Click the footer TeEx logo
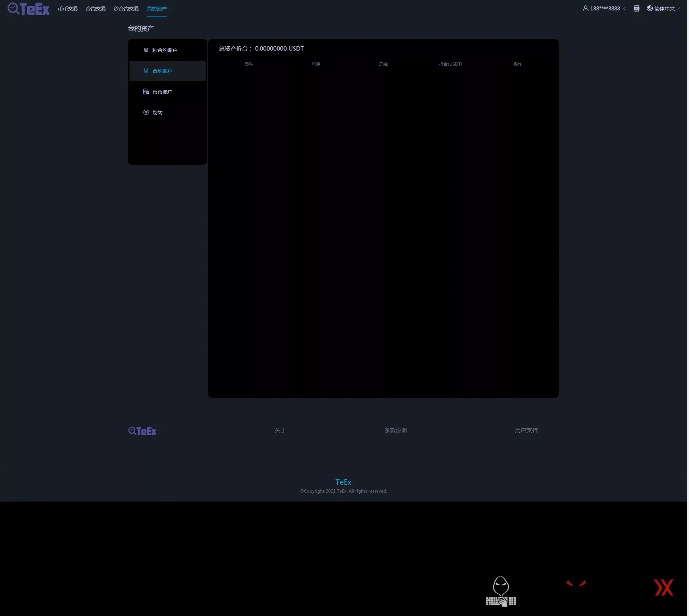 (x=142, y=431)
